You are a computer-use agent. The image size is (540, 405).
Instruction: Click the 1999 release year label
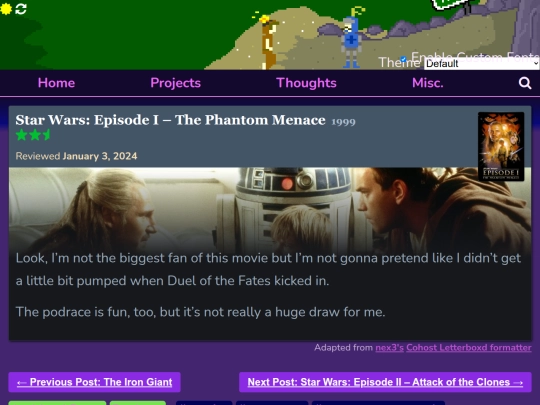pyautogui.click(x=343, y=122)
